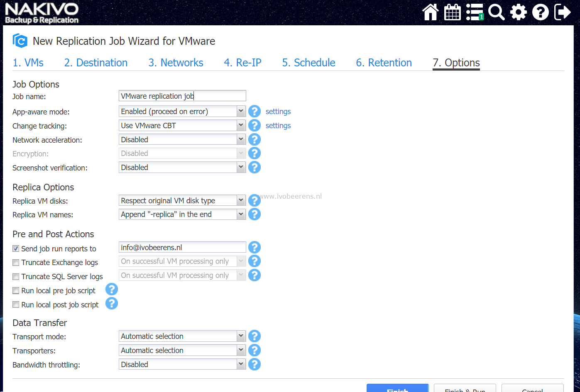The width and height of the screenshot is (580, 392).
Task: Go to step 2. Destination
Action: coord(96,63)
